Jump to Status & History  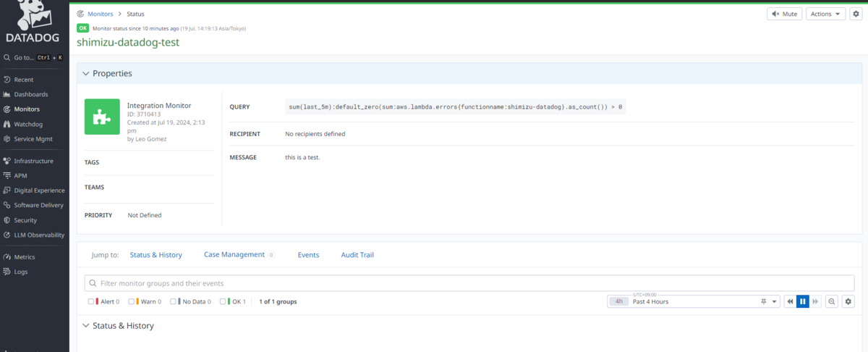pyautogui.click(x=156, y=255)
